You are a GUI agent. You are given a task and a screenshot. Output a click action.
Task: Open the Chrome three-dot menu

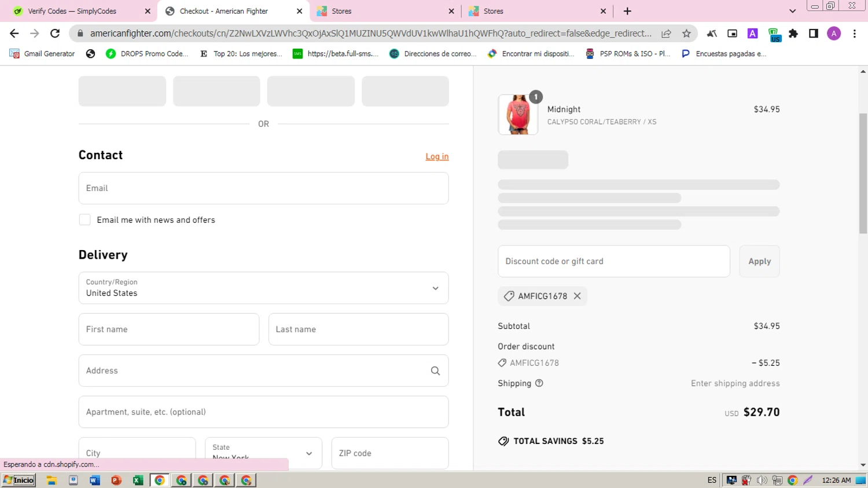tap(854, 34)
